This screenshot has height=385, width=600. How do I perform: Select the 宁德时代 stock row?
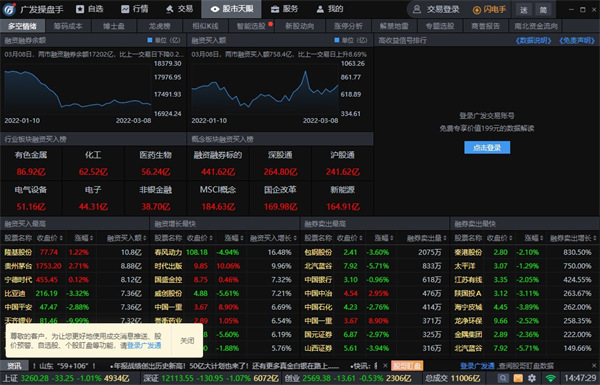tap(75, 280)
